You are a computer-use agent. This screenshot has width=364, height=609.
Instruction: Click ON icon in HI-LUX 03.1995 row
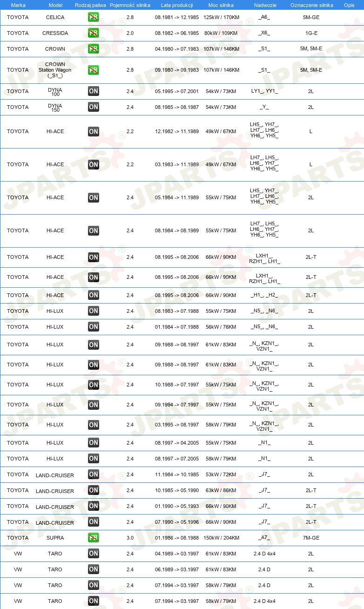coord(94,425)
